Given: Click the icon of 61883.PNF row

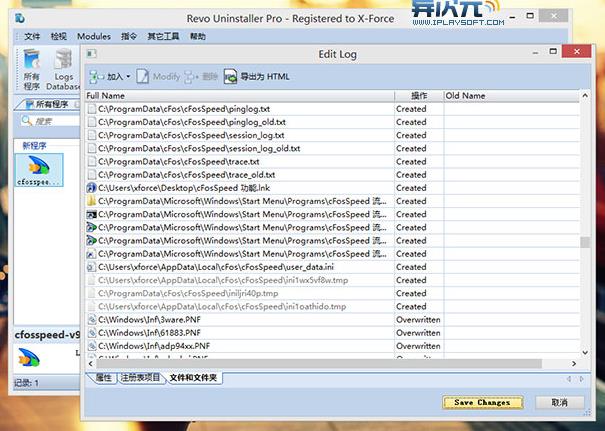Looking at the screenshot, I should point(91,333).
